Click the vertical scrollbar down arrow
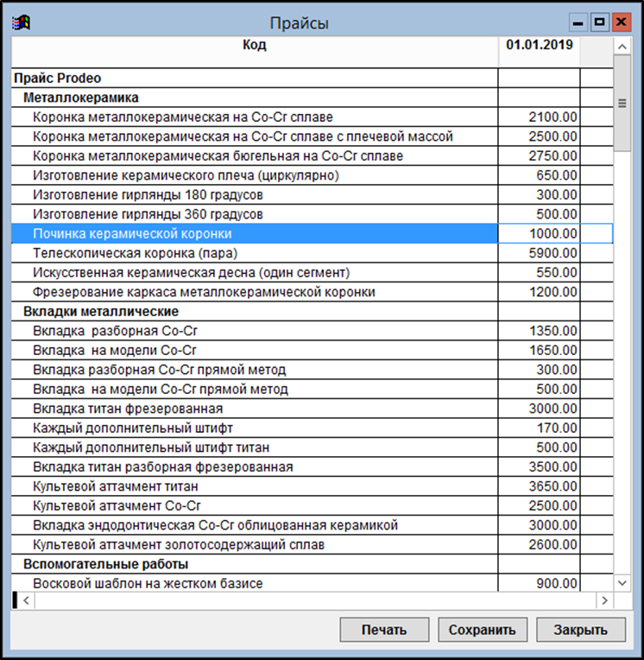This screenshot has height=660, width=644. tap(621, 582)
